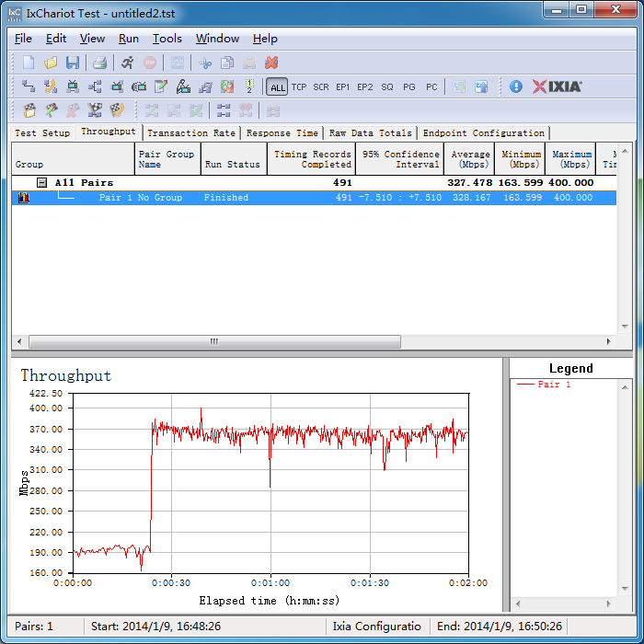
Task: Click the Save floppy disk icon
Action: tap(73, 63)
